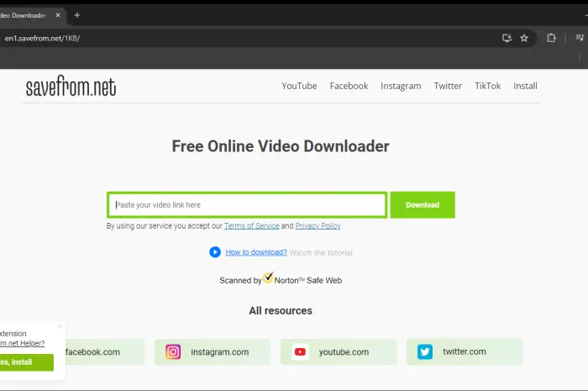This screenshot has height=391, width=588.
Task: Click the blue play tutorial icon
Action: [x=215, y=251]
